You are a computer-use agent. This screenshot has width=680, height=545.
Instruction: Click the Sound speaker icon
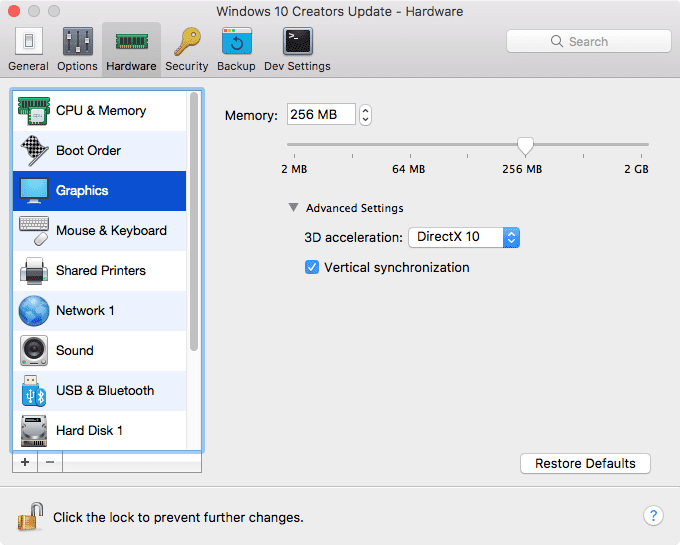point(34,350)
